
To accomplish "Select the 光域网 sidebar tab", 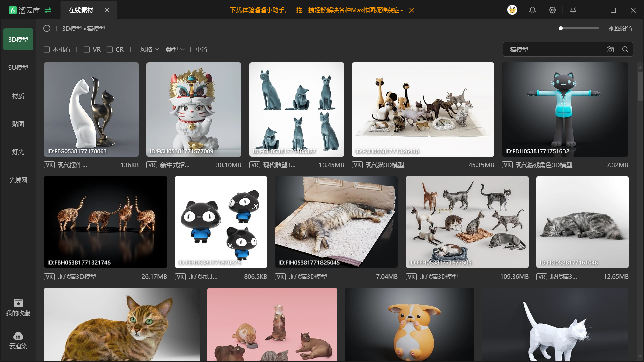I will point(18,180).
